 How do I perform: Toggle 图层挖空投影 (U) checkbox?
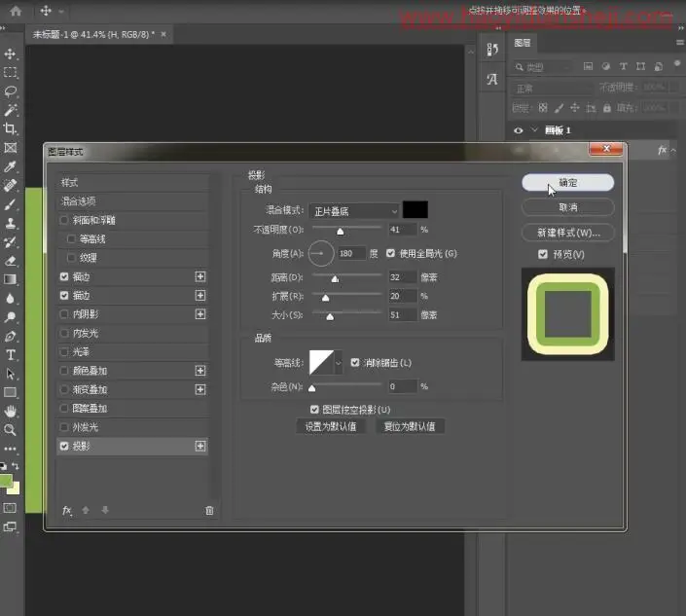tap(314, 409)
